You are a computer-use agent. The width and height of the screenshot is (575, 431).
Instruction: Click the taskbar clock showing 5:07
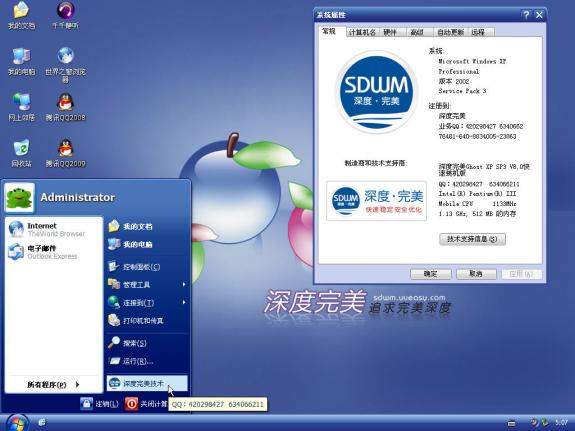[x=561, y=423]
